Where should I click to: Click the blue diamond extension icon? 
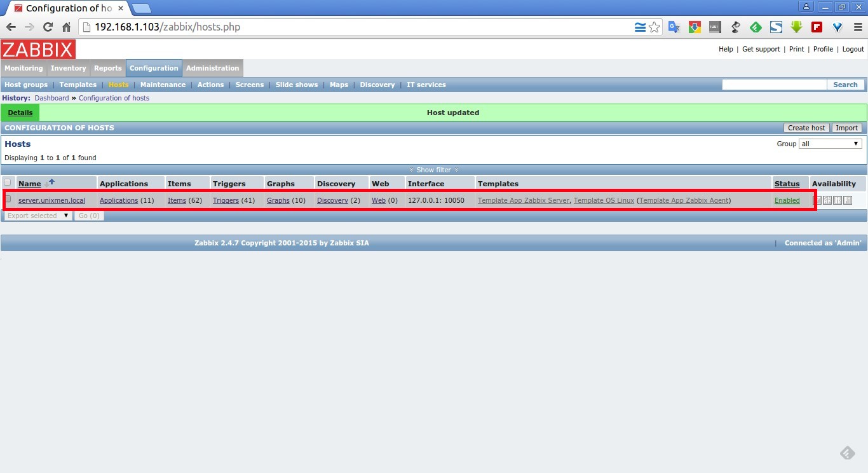pyautogui.click(x=837, y=27)
